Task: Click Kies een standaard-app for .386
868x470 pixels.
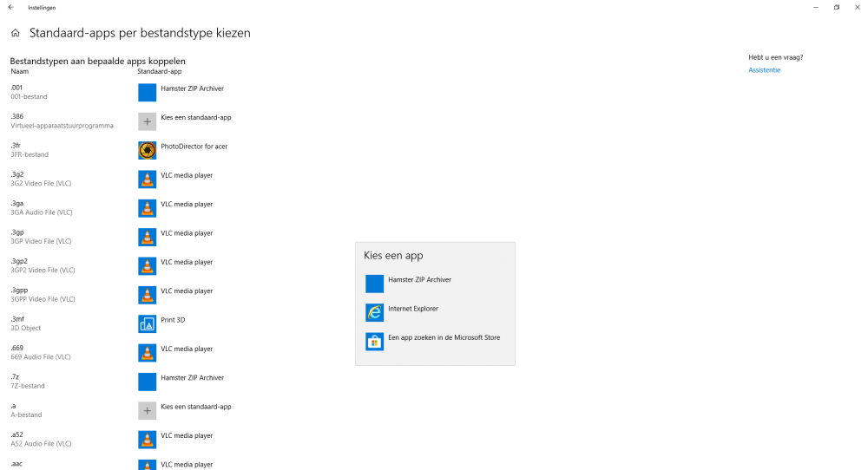Action: [196, 117]
